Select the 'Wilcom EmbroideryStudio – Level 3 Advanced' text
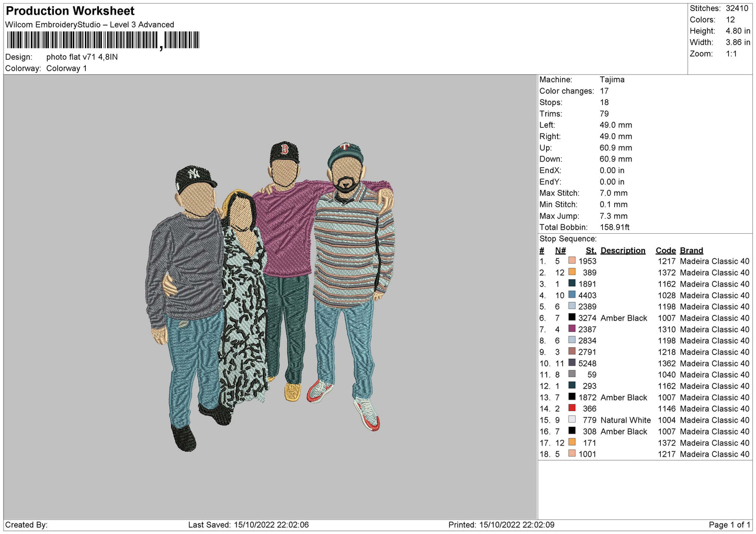 89,25
